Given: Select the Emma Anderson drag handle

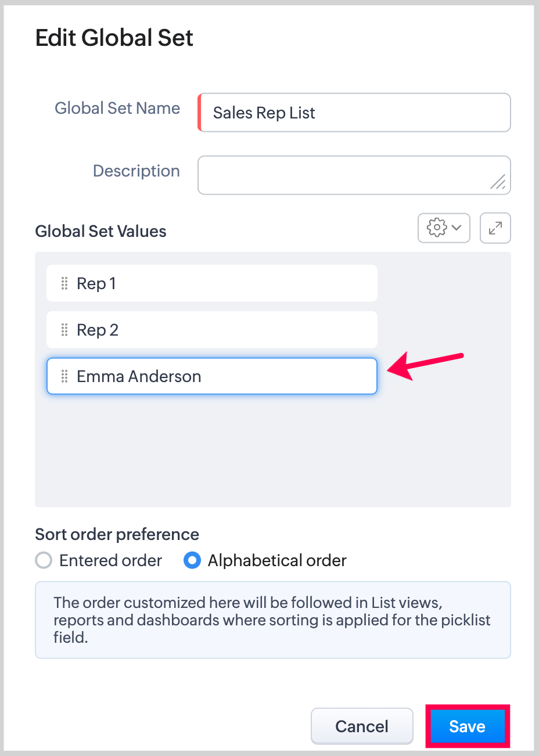Looking at the screenshot, I should 64,376.
